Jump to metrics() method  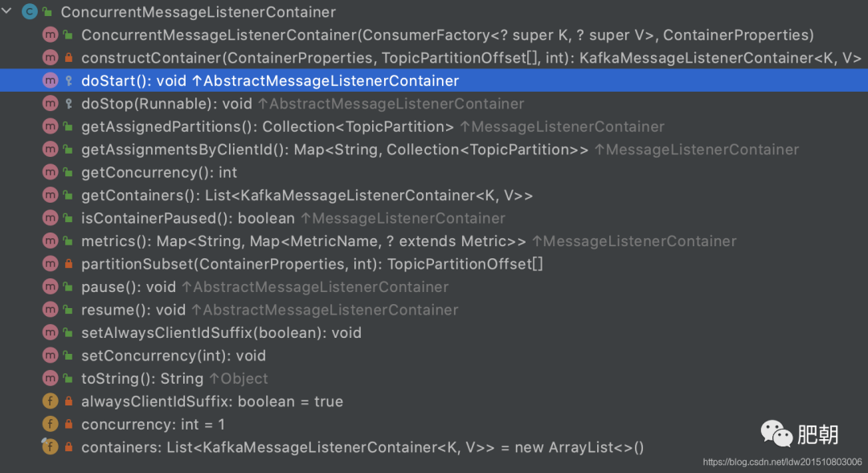304,241
